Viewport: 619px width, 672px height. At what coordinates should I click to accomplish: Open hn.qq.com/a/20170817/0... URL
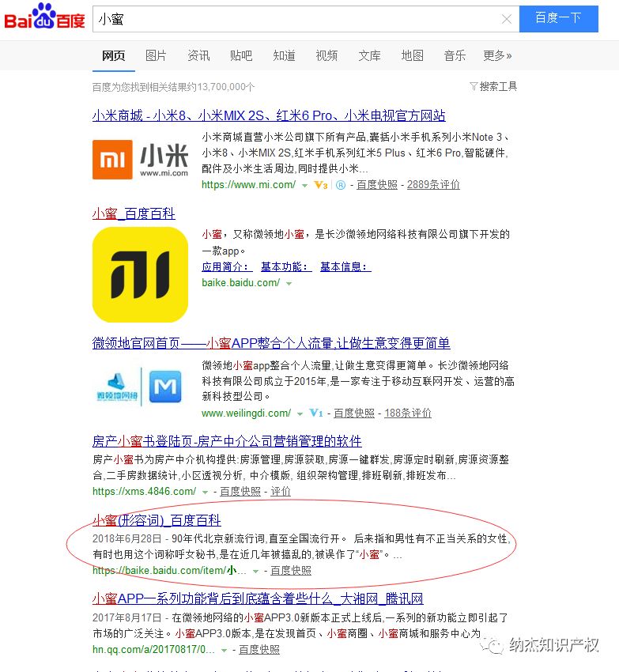pos(154,650)
